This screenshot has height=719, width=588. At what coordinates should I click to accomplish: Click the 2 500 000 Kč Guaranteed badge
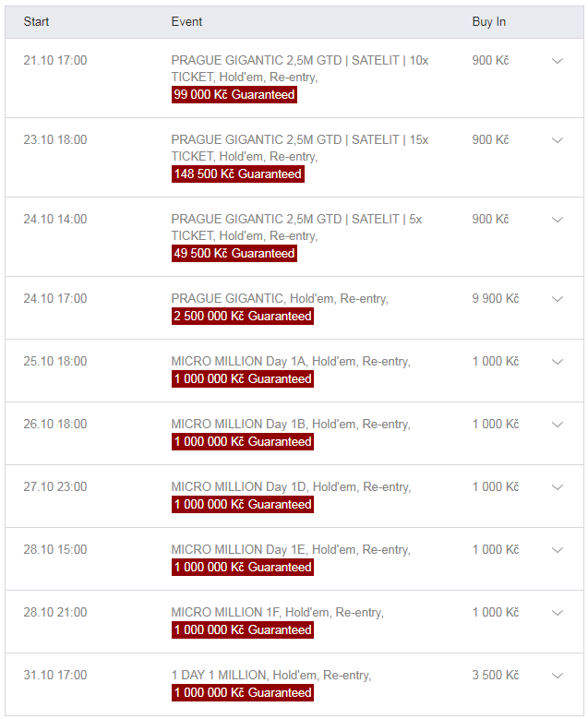(x=242, y=317)
